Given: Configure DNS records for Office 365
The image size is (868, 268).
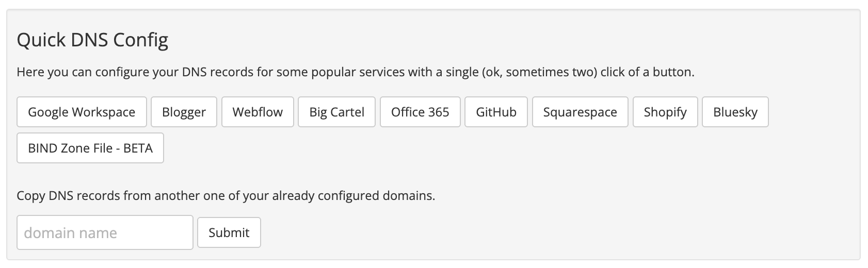Looking at the screenshot, I should coord(420,112).
